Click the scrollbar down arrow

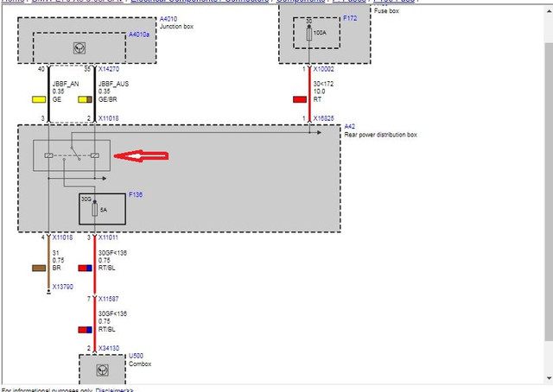tap(550, 378)
